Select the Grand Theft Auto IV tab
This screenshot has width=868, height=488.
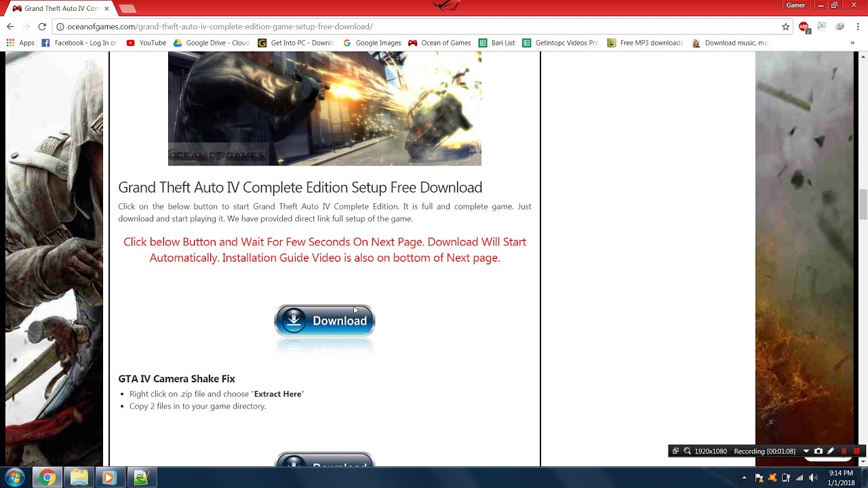[56, 8]
